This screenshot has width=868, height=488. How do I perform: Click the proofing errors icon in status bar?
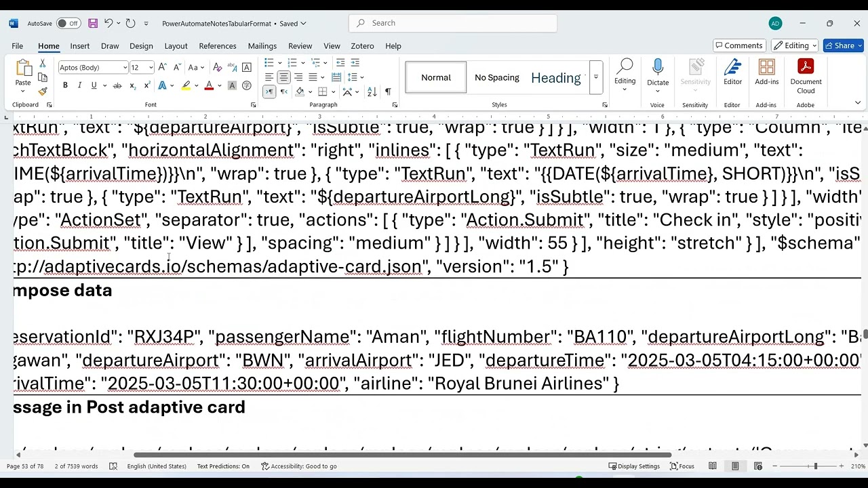113,466
